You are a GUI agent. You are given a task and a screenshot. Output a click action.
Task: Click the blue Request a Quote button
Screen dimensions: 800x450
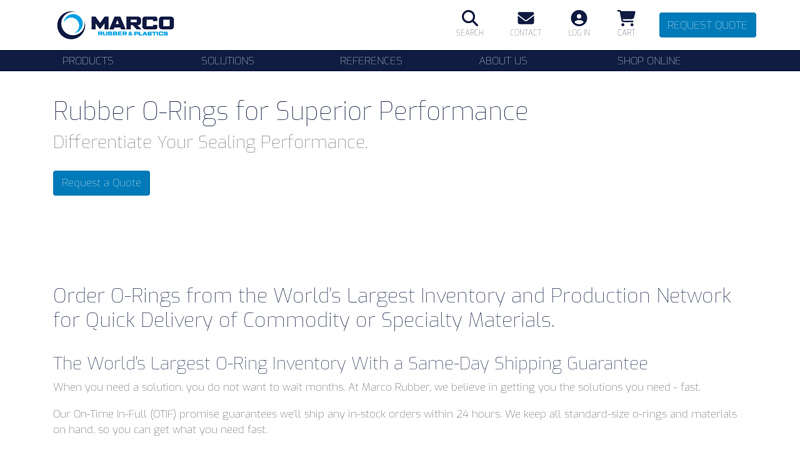101,183
